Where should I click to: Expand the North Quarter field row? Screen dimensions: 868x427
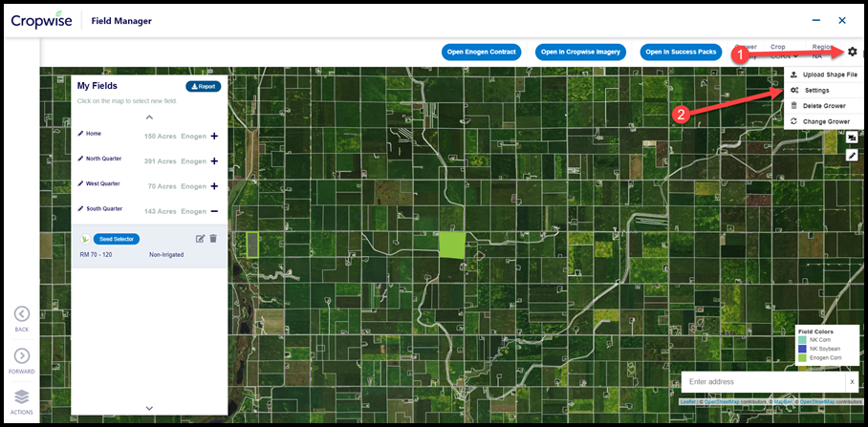point(214,160)
